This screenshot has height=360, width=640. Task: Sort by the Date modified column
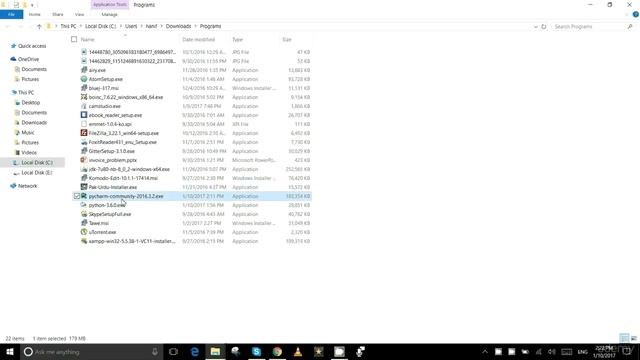coord(198,40)
